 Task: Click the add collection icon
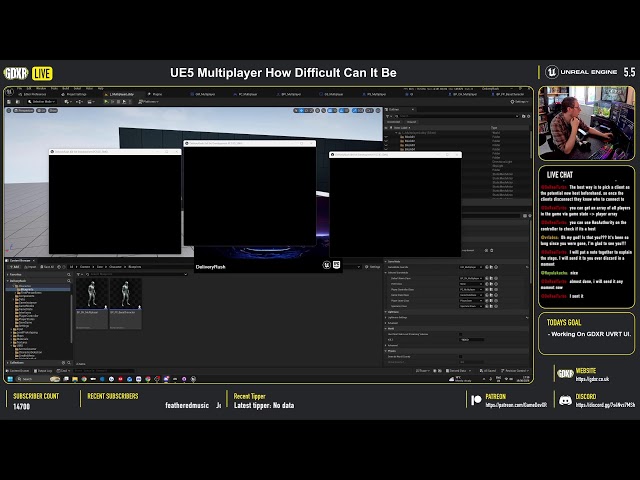[63, 363]
